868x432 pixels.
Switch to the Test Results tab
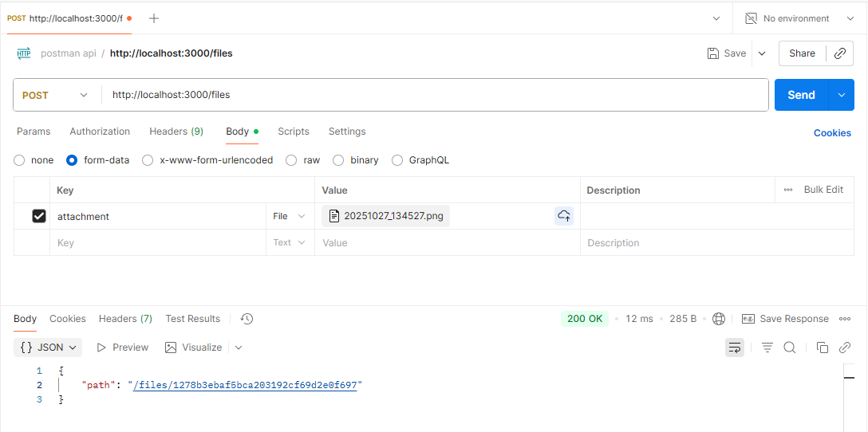[x=192, y=319]
